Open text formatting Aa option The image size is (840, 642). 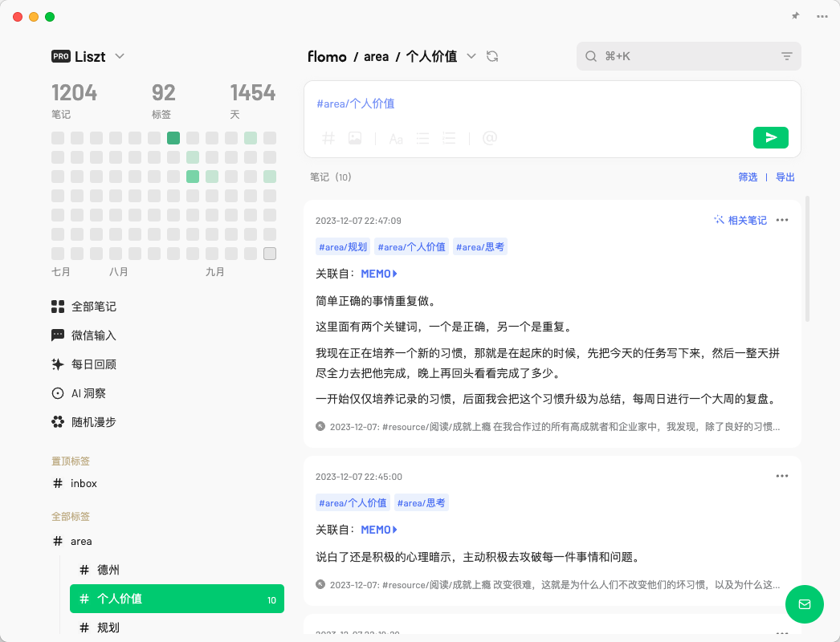pos(396,138)
